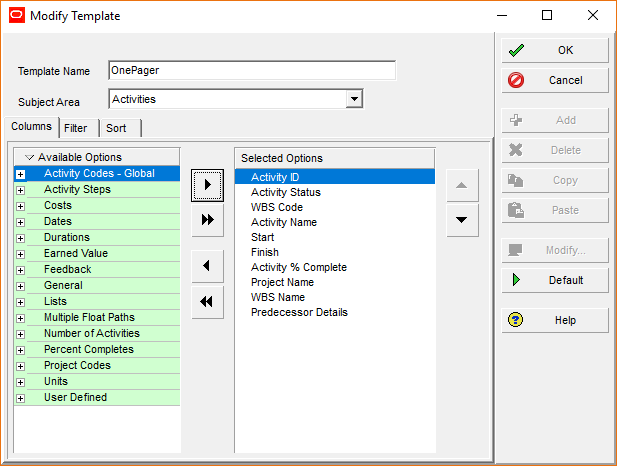
Task: Open the Help button
Action: tap(555, 320)
